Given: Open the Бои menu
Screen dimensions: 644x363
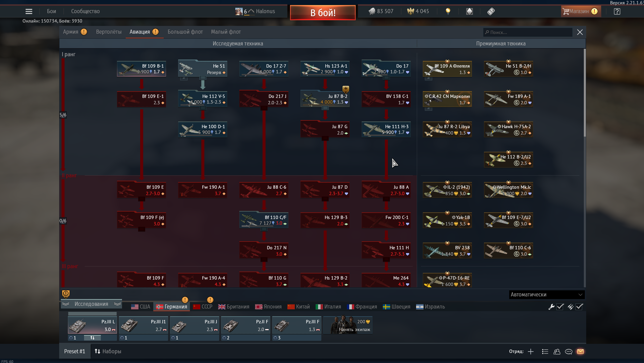Looking at the screenshot, I should point(51,11).
